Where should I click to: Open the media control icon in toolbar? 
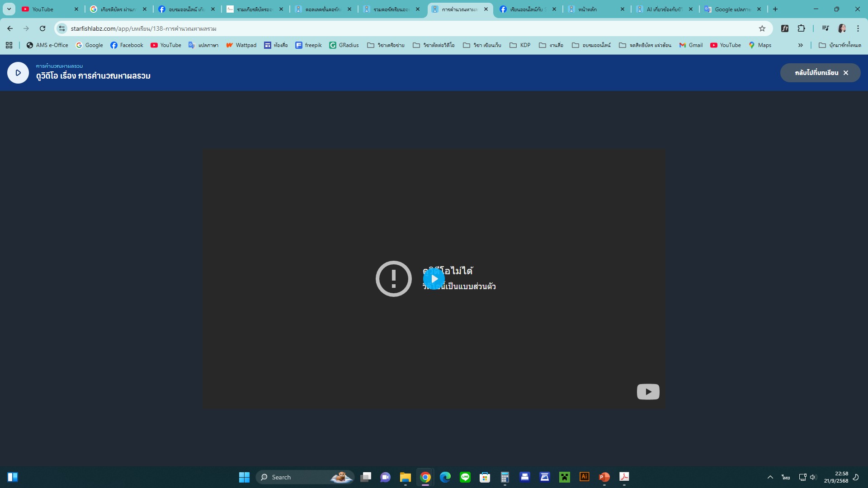coord(826,28)
